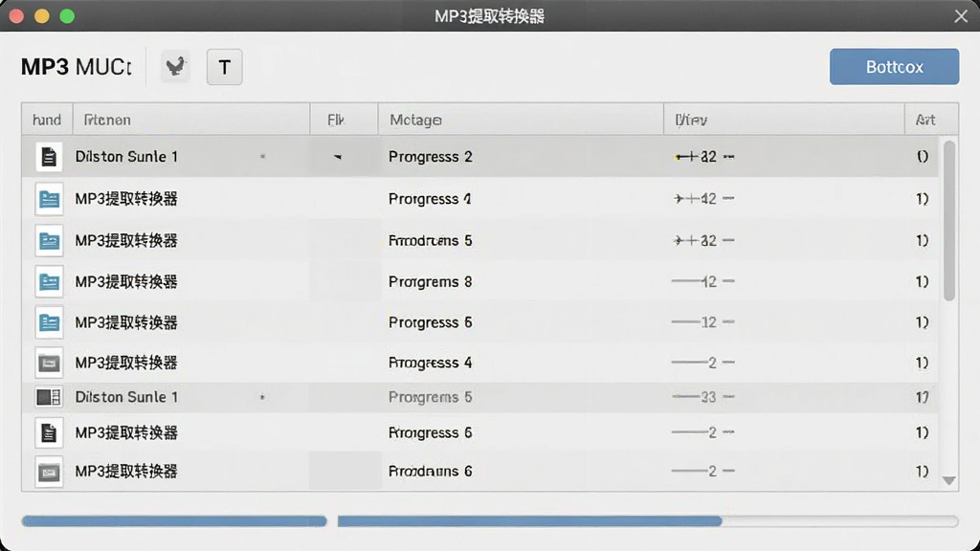Screen dimensions: 980x551
Task: Click the Progresss 2 cell
Action: pyautogui.click(x=430, y=157)
